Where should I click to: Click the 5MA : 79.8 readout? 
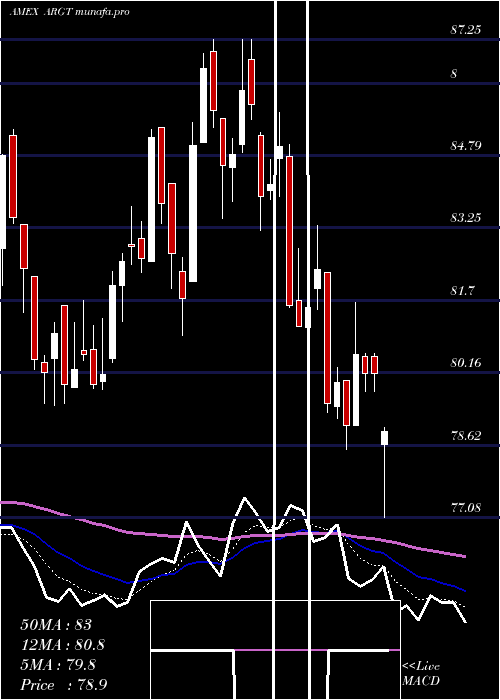58,665
